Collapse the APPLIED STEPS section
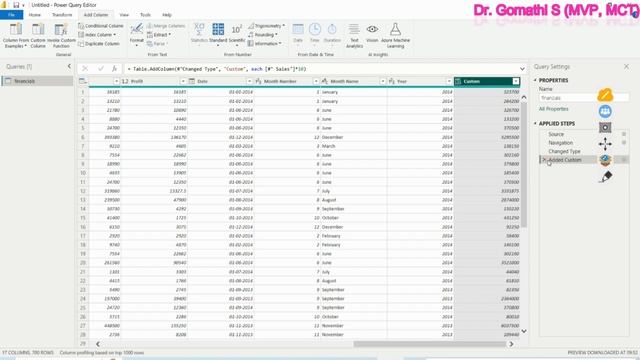 click(536, 123)
